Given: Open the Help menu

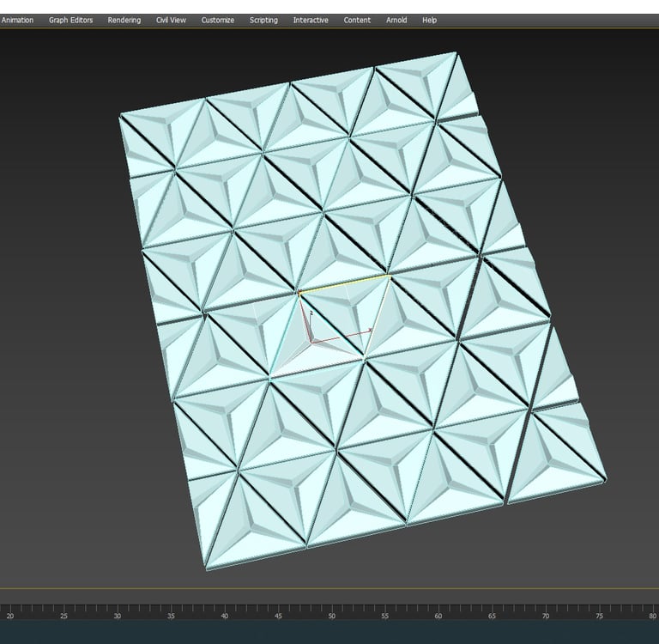Looking at the screenshot, I should [429, 20].
